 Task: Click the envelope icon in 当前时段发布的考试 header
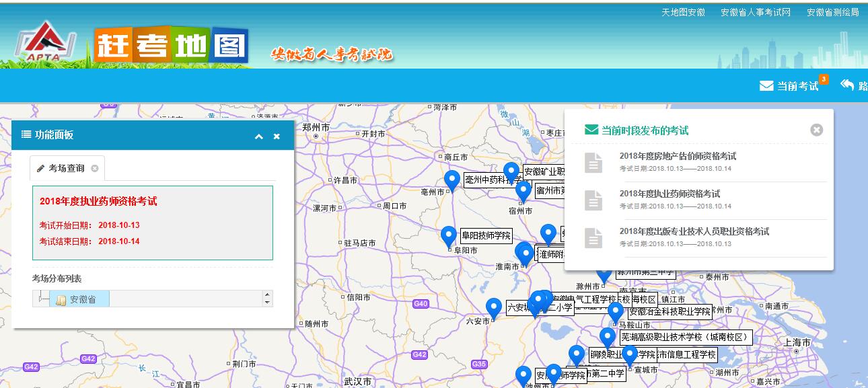[x=591, y=130]
